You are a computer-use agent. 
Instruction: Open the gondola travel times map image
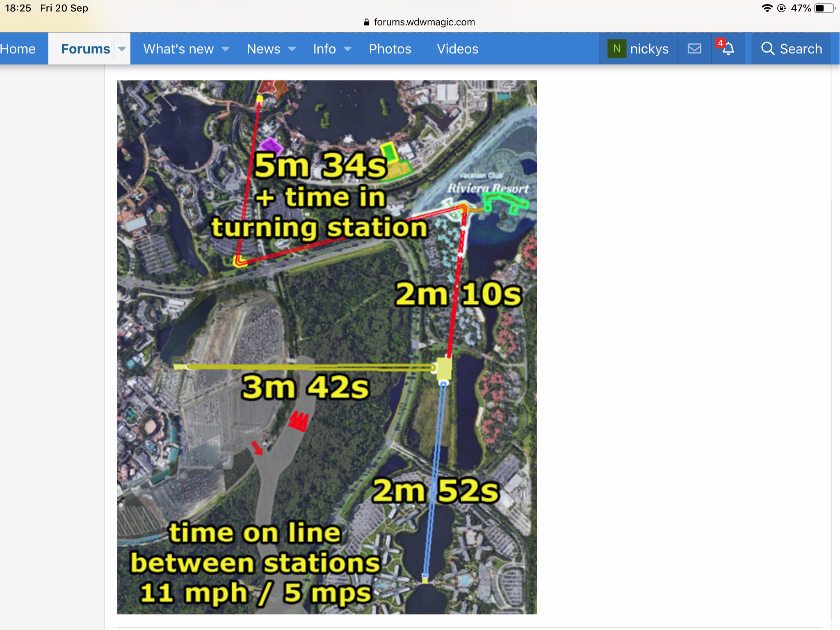coord(326,347)
